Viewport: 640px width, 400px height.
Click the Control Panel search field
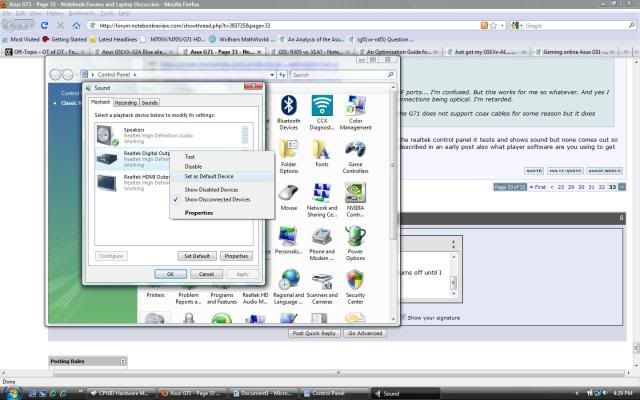pos(340,75)
